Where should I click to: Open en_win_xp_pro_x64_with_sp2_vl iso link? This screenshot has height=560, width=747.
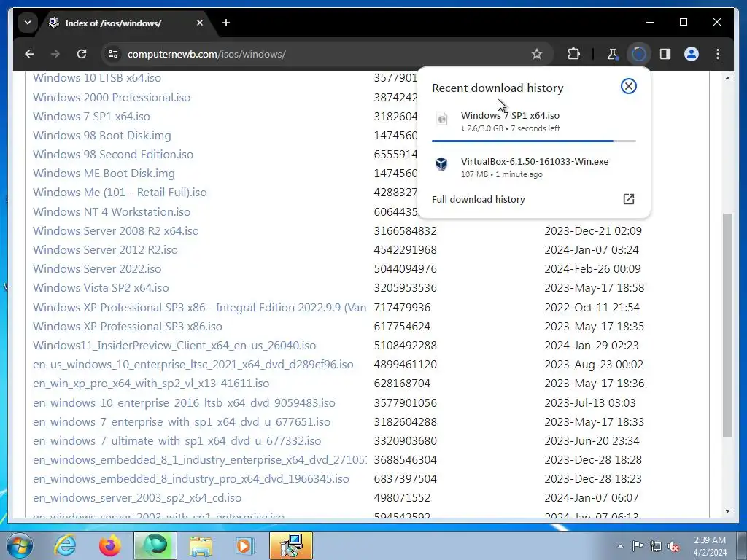[151, 384]
